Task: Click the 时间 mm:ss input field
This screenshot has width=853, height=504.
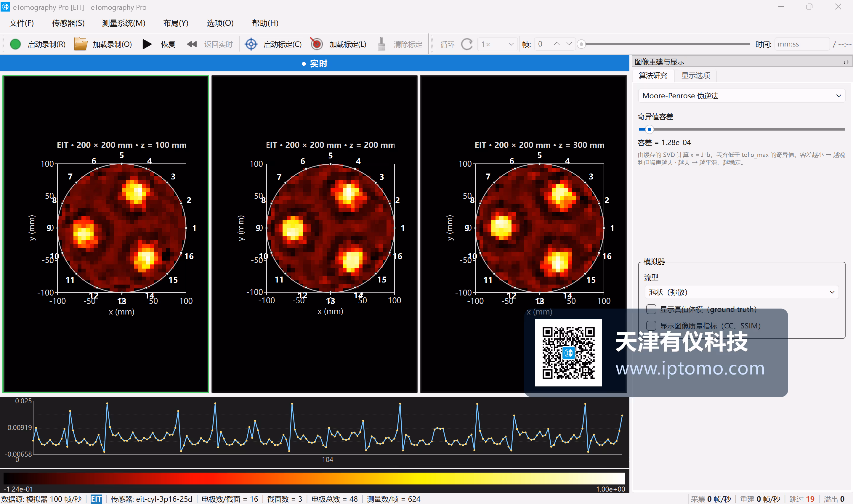Action: point(802,44)
